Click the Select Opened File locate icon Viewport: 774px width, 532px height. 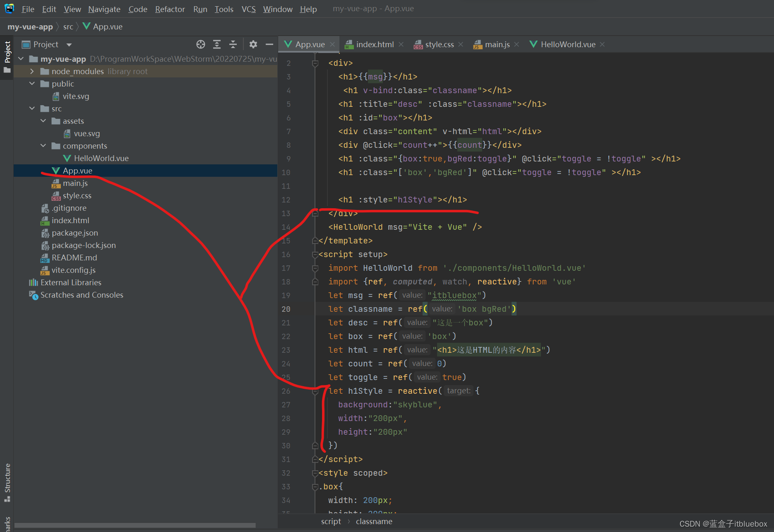[x=201, y=44]
